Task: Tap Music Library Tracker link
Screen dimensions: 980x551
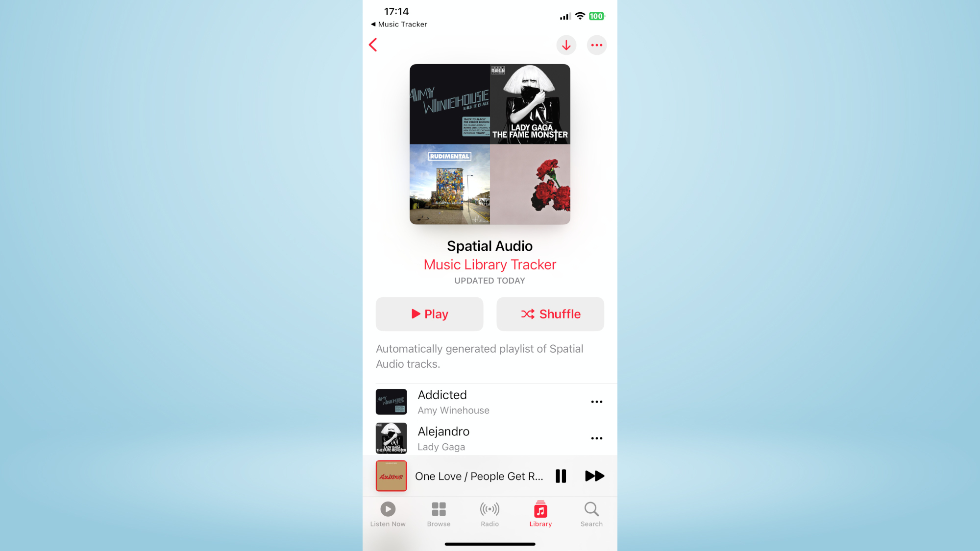Action: pos(490,264)
